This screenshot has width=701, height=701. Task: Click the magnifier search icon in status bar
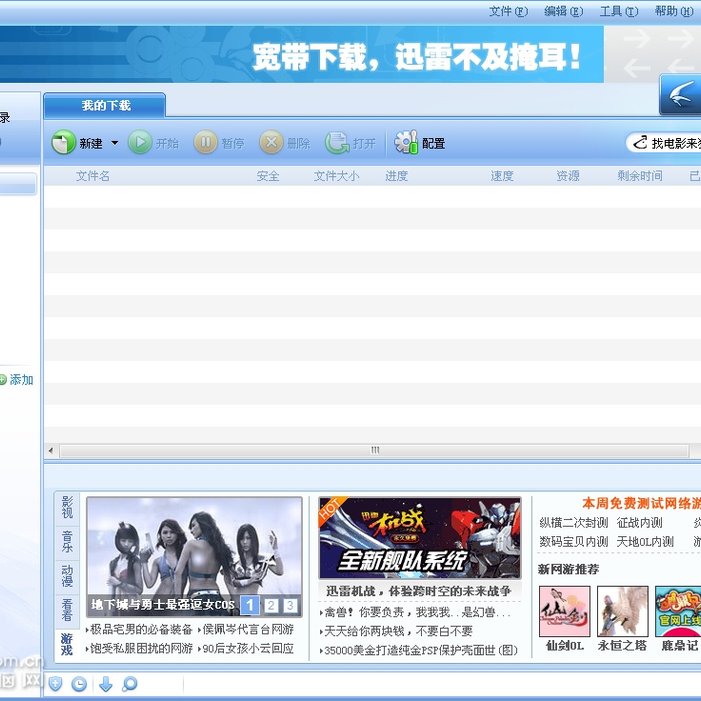coord(130,684)
